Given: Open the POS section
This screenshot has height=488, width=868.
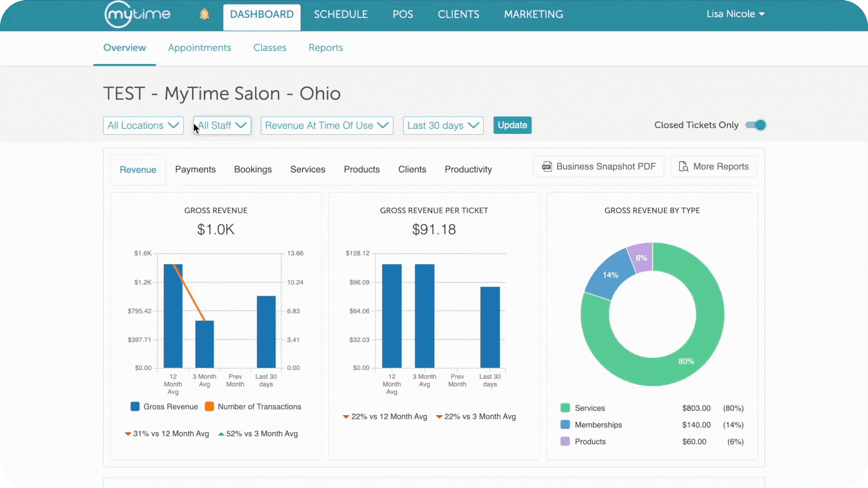Looking at the screenshot, I should [x=403, y=14].
